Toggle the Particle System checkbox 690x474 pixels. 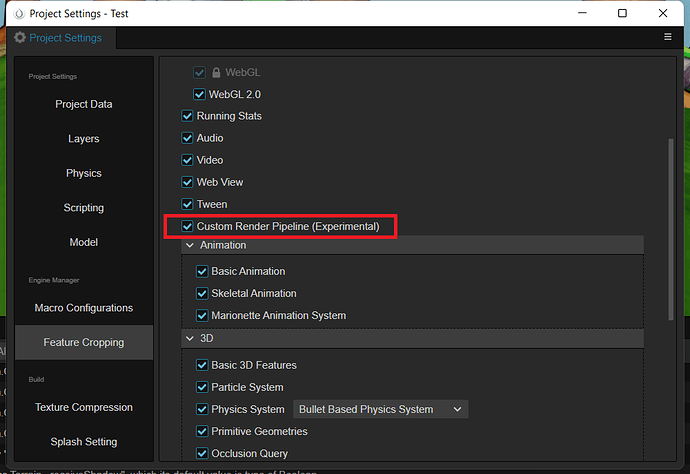202,387
